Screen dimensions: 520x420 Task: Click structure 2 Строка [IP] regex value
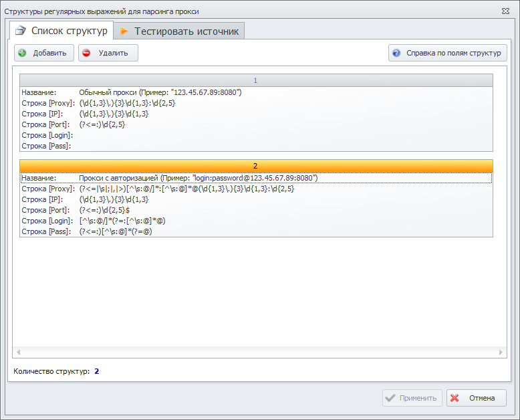click(114, 199)
